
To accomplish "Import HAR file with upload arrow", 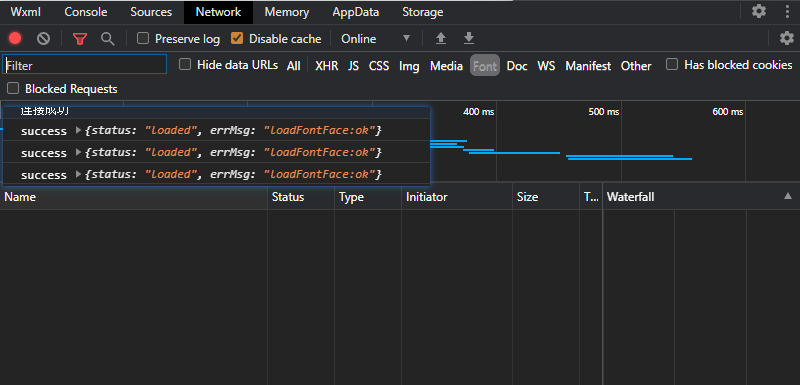I will coord(441,38).
